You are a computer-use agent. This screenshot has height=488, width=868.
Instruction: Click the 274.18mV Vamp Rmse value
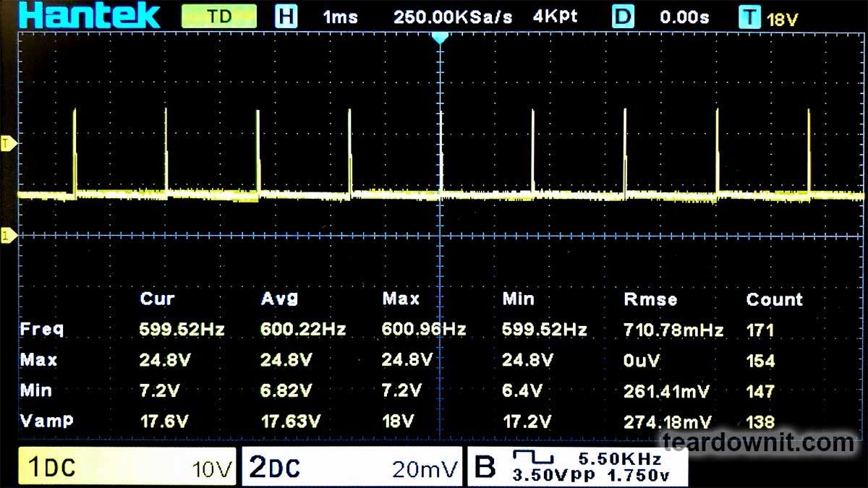(668, 421)
